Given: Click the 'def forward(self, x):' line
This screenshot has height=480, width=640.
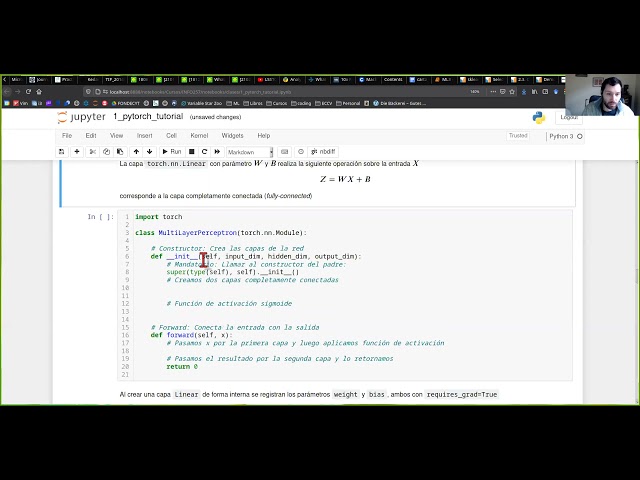Looking at the screenshot, I should click(191, 335).
